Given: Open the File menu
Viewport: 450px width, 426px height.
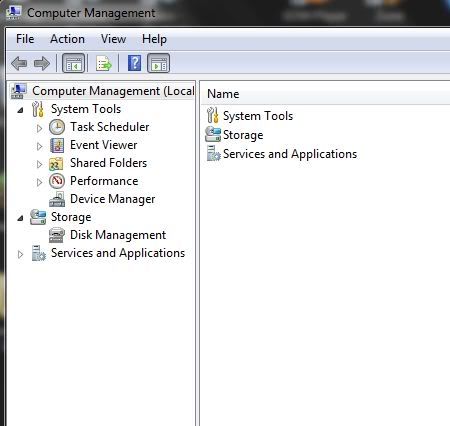Looking at the screenshot, I should (x=25, y=39).
